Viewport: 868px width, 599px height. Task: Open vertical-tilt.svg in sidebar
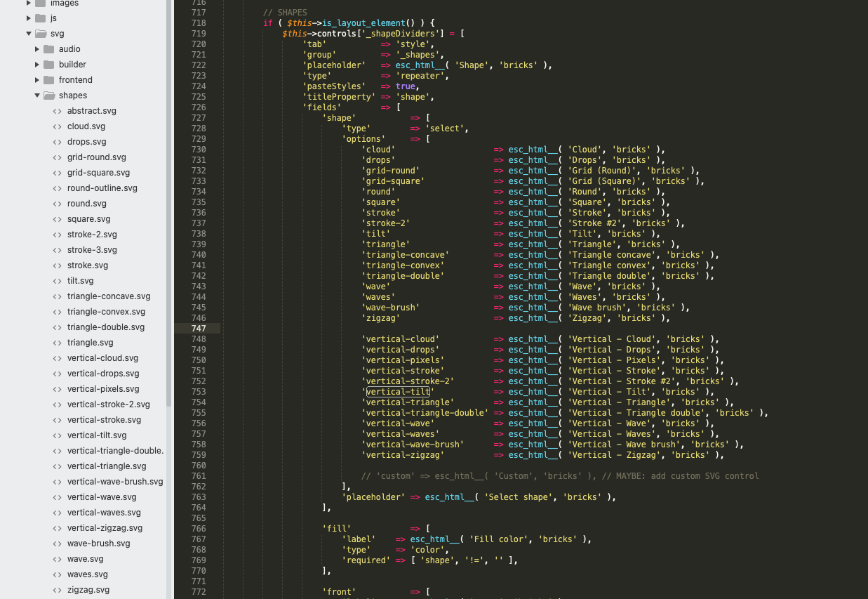97,435
